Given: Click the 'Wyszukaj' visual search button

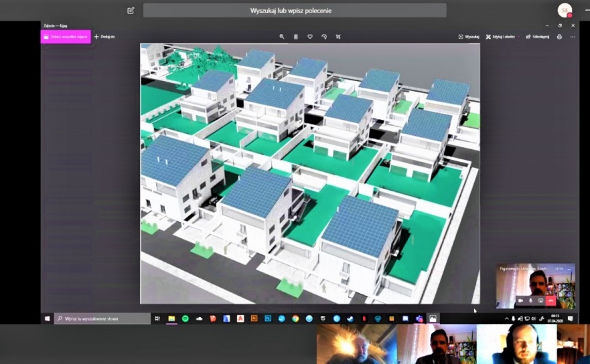Looking at the screenshot, I should tap(469, 37).
